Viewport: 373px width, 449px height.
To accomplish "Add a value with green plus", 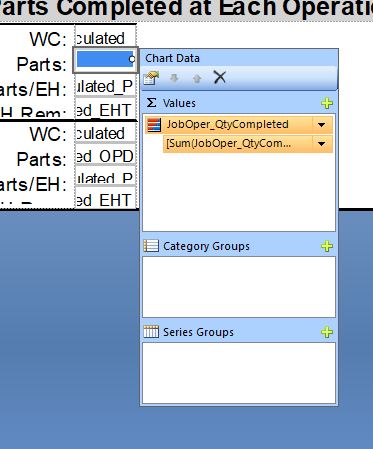I will click(x=327, y=103).
